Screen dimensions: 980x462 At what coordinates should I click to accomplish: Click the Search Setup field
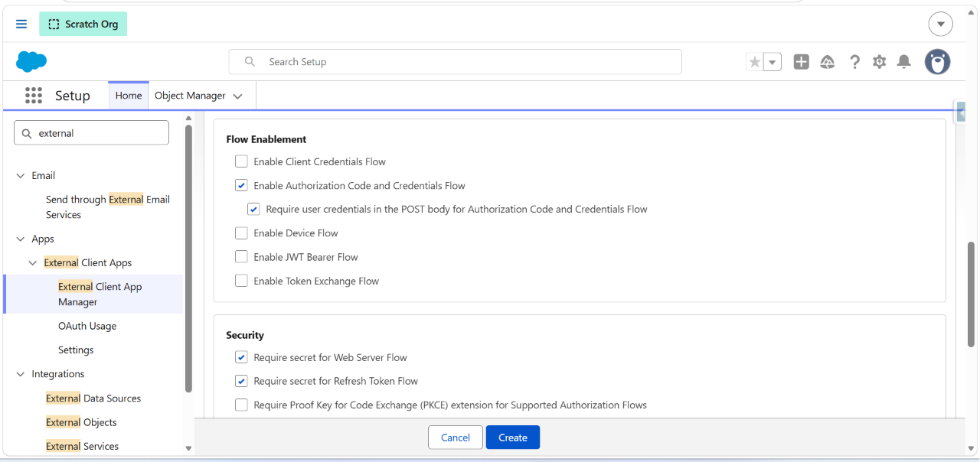[x=455, y=62]
